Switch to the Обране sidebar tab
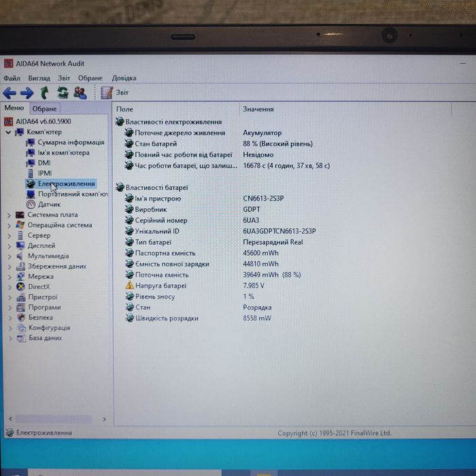Image resolution: width=476 pixels, height=476 pixels. pos(45,109)
